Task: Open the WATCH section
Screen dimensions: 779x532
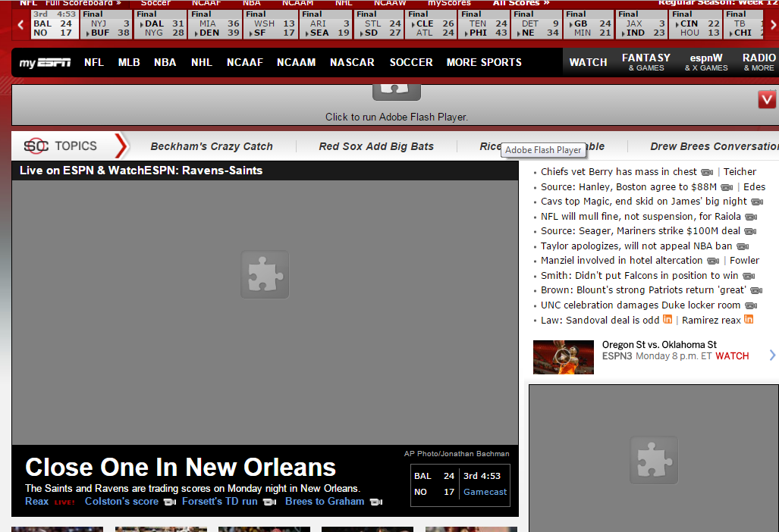Action: (588, 63)
